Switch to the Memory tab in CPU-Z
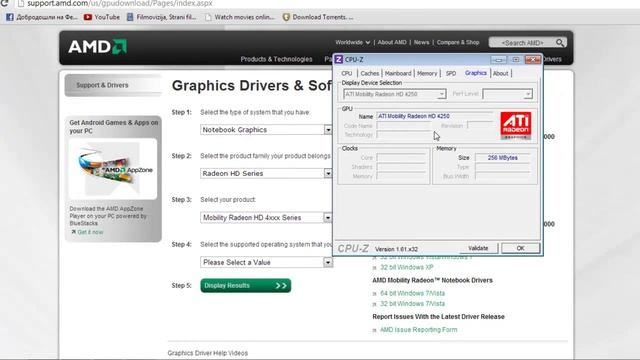 coord(427,73)
